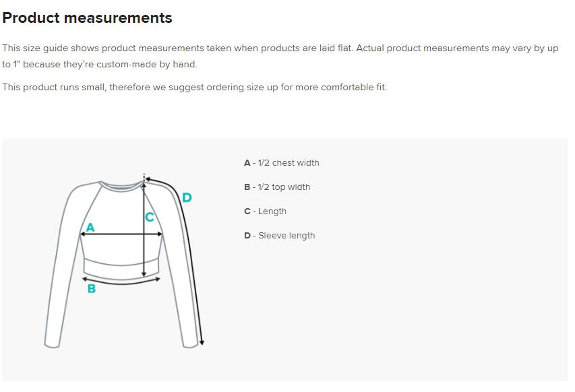Click the curved arrow under the waistband
Image resolution: width=575 pixels, height=392 pixels.
pos(121,281)
